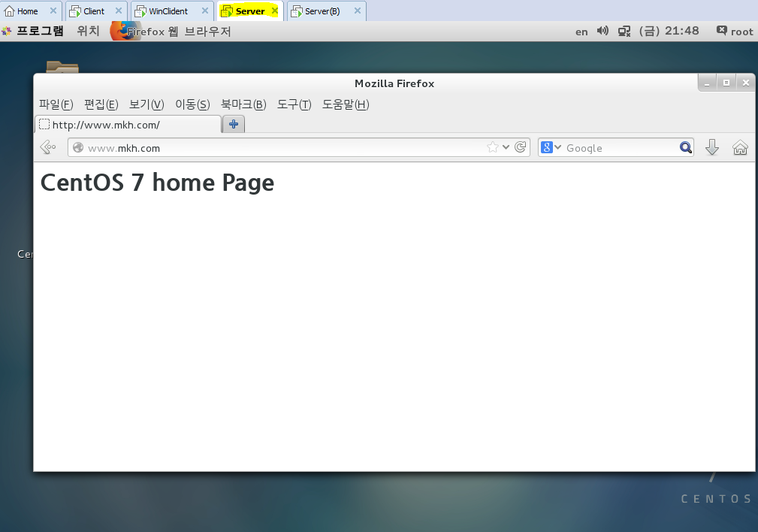The height and width of the screenshot is (532, 758).
Task: Reload the www.mkh.com page
Action: pyautogui.click(x=520, y=147)
